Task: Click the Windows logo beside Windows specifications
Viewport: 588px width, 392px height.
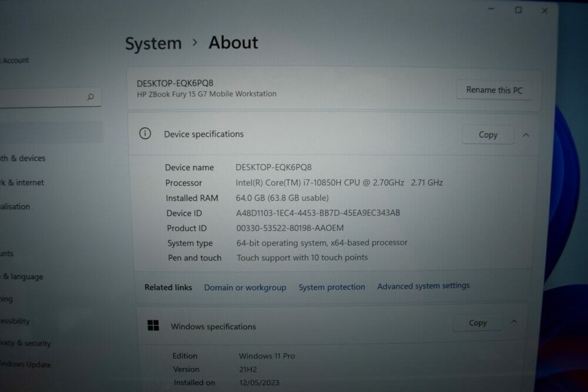Action: coord(153,325)
